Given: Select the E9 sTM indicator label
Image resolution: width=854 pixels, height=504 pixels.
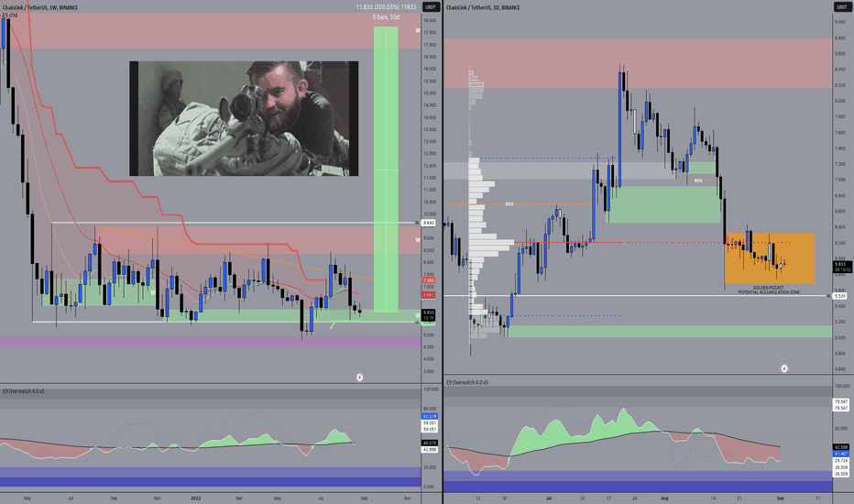Looking at the screenshot, I should 10,16.
